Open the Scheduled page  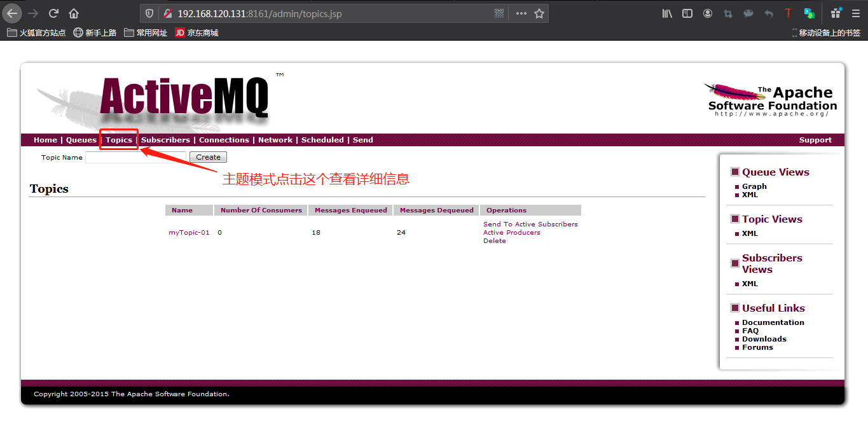322,140
